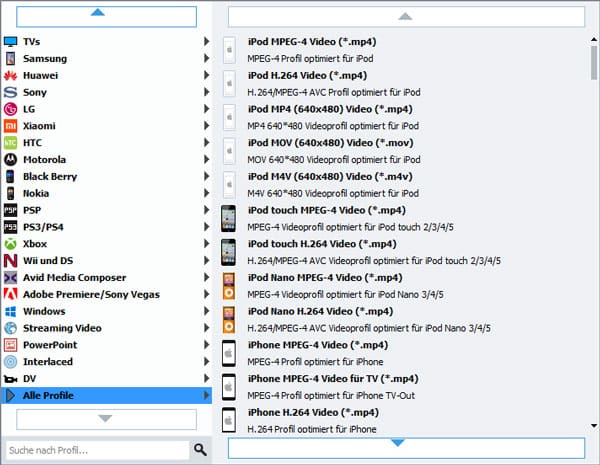Viewport: 600px width, 465px height.
Task: Expand the Alle Profile submenu arrow
Action: 207,395
